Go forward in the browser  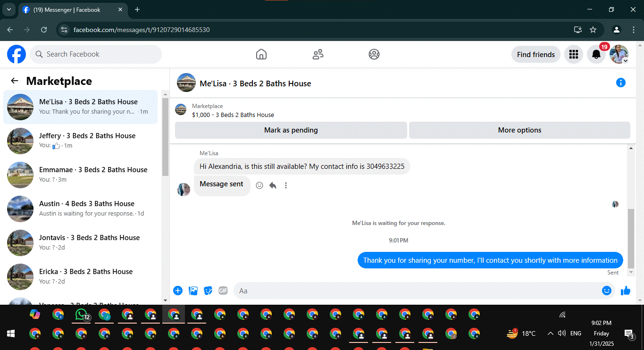[27, 30]
